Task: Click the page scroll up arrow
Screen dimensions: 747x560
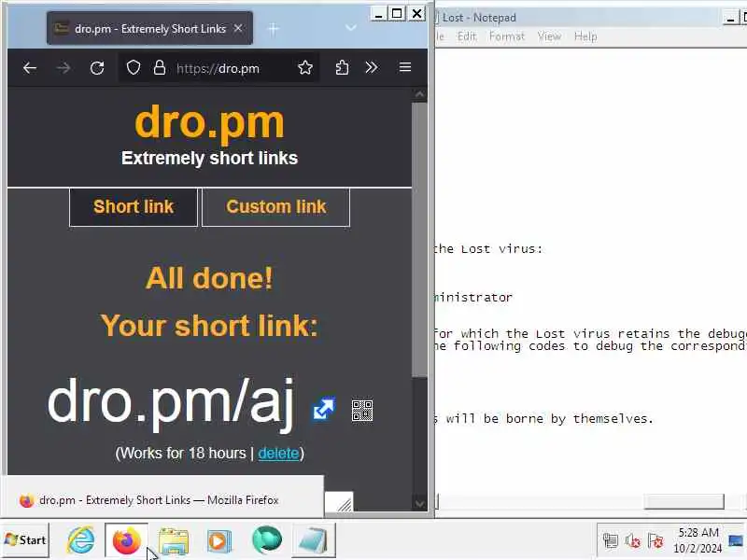Action: pyautogui.click(x=419, y=94)
